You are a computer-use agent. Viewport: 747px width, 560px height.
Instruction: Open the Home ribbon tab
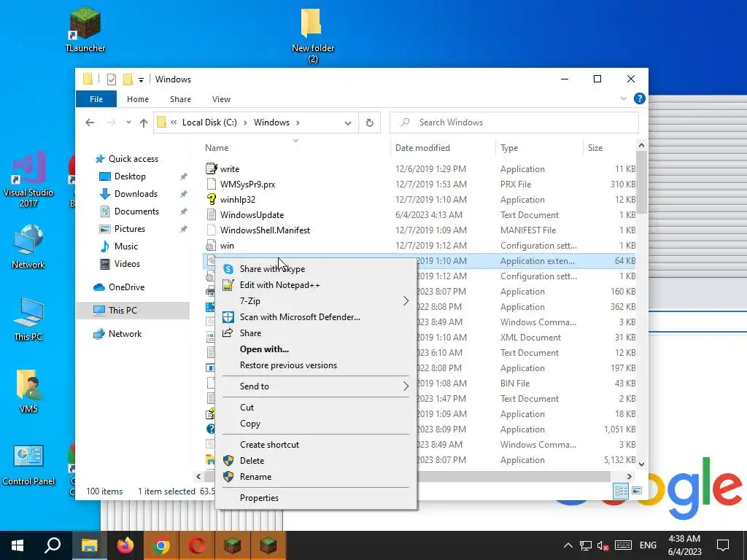pyautogui.click(x=138, y=99)
